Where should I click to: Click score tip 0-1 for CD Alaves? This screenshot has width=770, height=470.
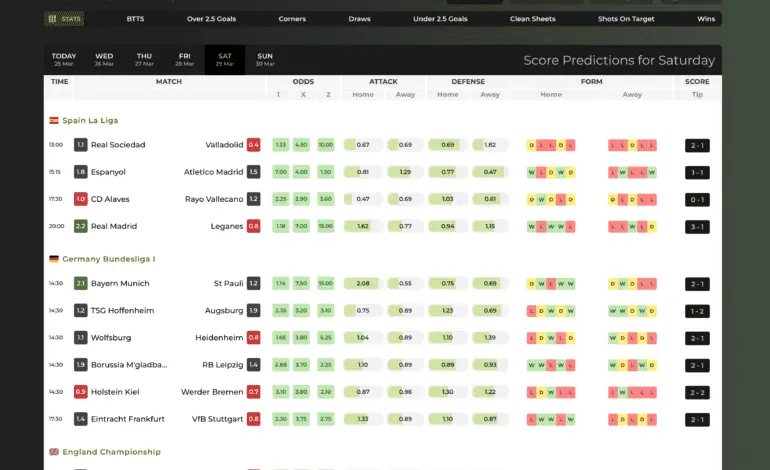click(x=697, y=199)
